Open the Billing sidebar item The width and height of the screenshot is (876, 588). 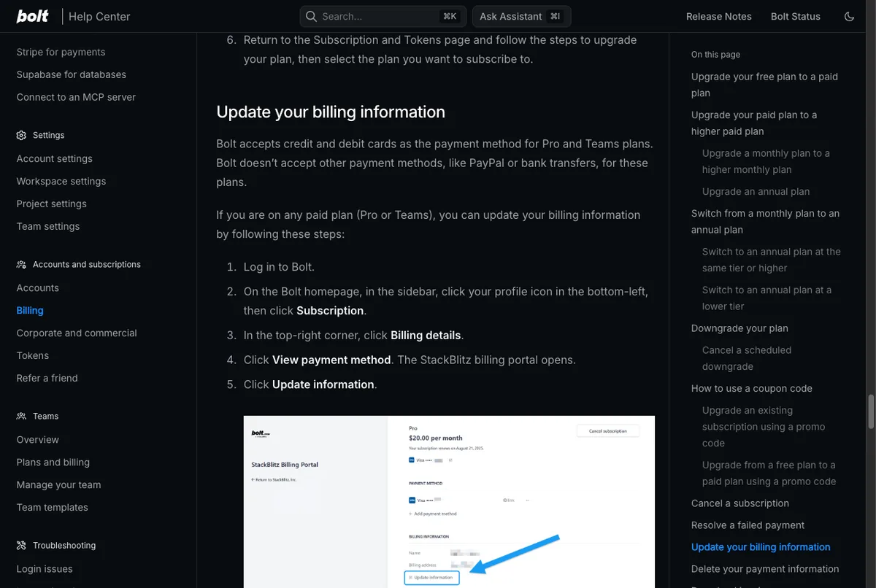point(30,310)
